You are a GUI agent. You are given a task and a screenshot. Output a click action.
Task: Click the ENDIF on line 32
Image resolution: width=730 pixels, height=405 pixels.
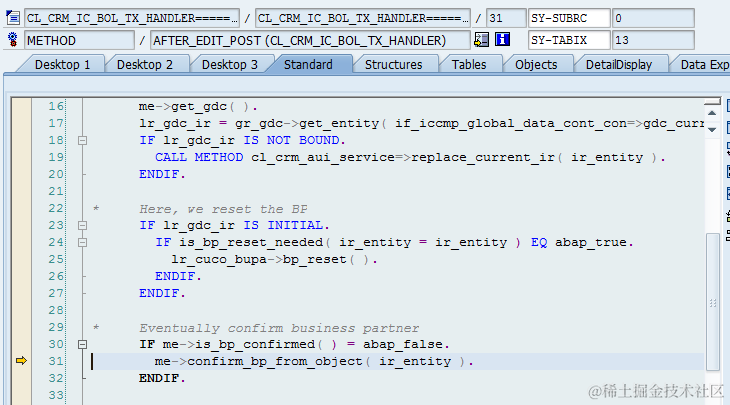(162, 378)
